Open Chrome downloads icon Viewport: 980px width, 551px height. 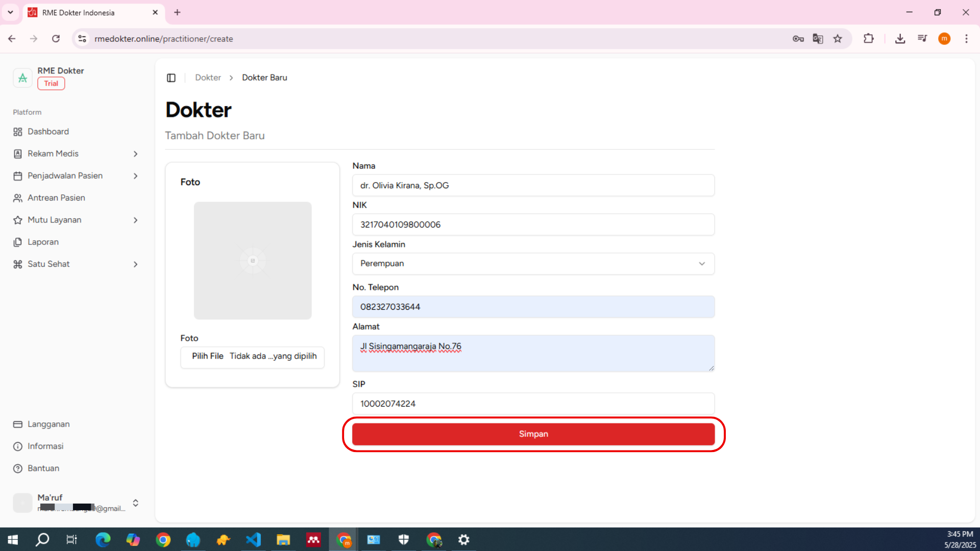point(900,39)
